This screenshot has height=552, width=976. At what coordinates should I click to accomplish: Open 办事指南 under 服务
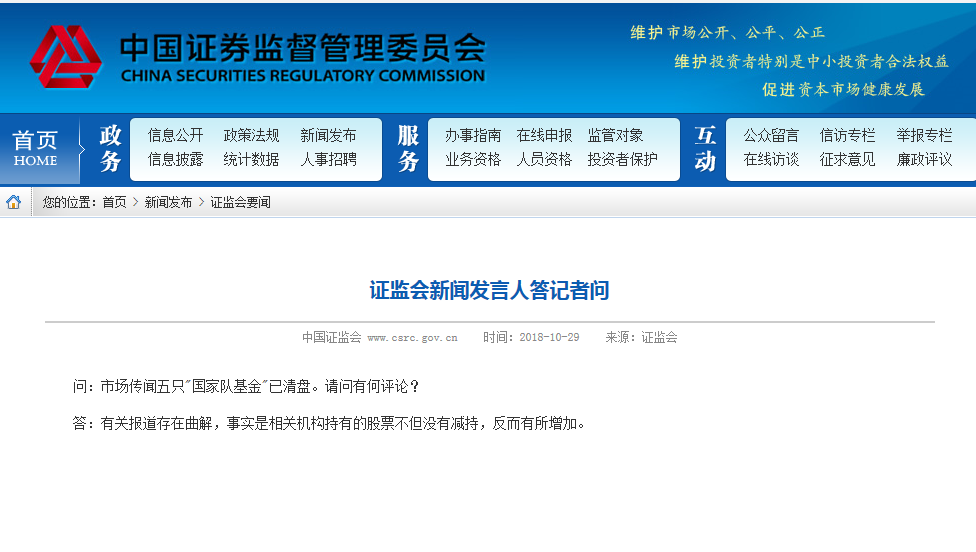(473, 135)
